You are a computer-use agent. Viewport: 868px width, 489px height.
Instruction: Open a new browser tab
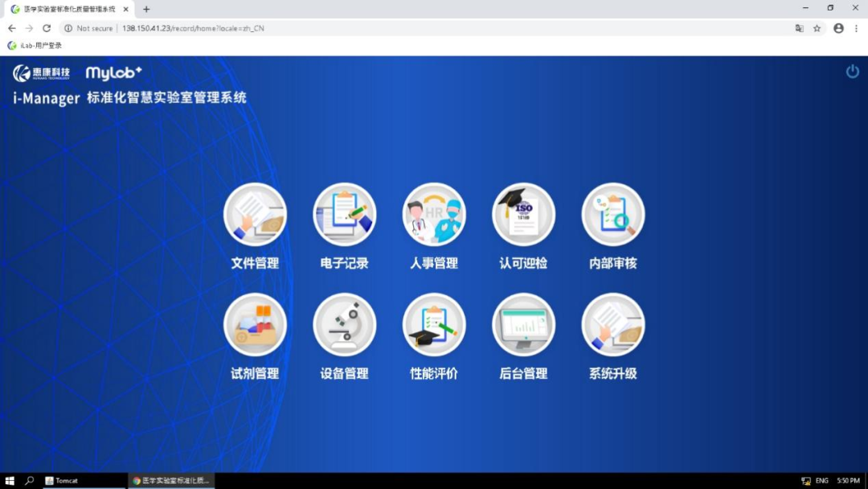[x=146, y=9]
